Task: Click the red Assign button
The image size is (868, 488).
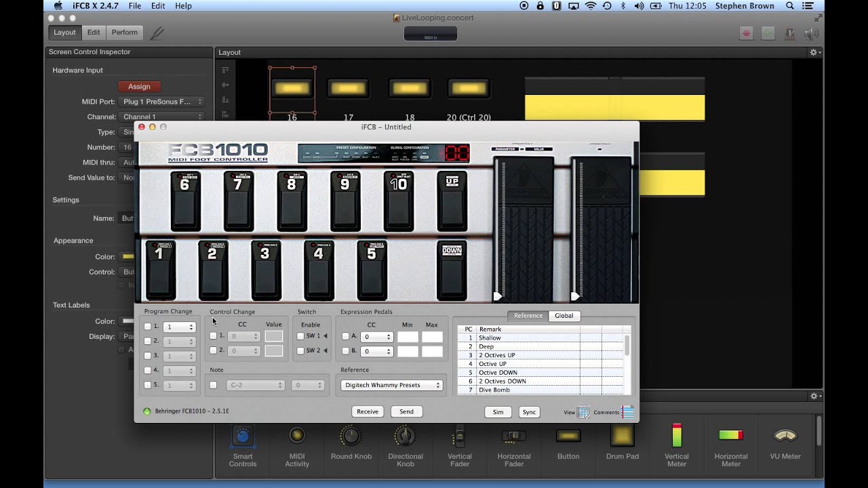Action: coord(139,86)
